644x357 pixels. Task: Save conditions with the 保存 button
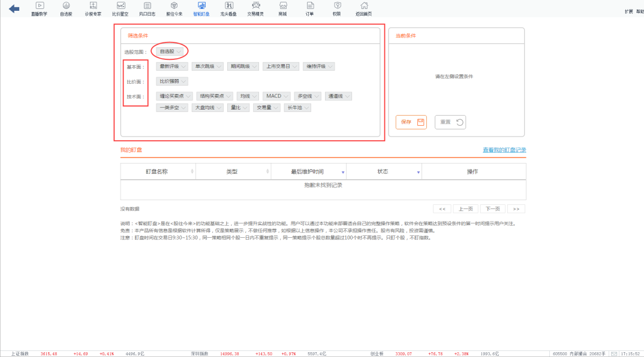pyautogui.click(x=410, y=122)
